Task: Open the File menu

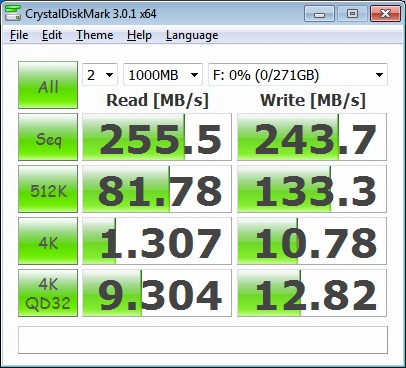Action: 19,35
